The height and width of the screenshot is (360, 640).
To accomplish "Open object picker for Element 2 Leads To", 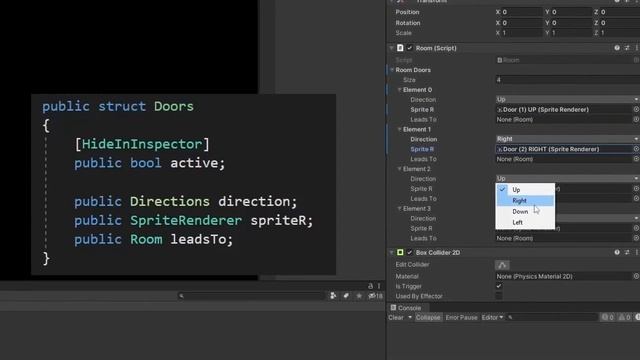I will click(x=636, y=198).
